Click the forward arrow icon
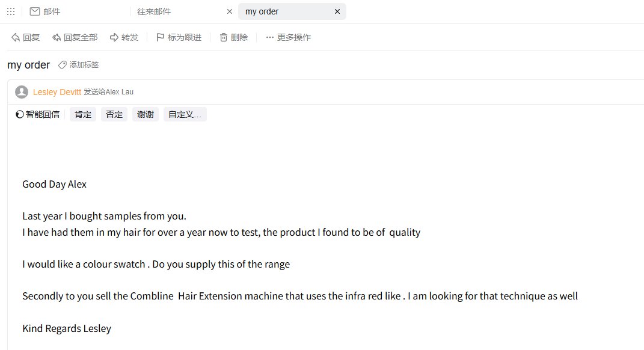 (114, 37)
